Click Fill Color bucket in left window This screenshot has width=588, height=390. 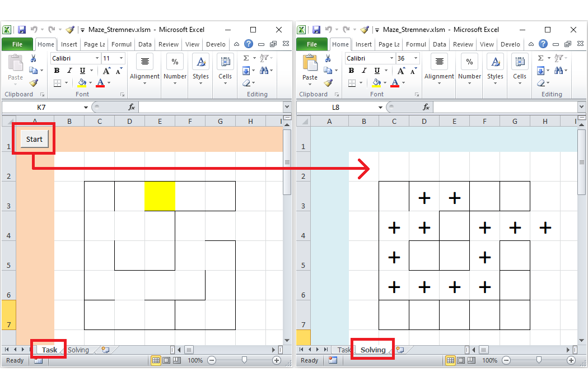tap(82, 83)
